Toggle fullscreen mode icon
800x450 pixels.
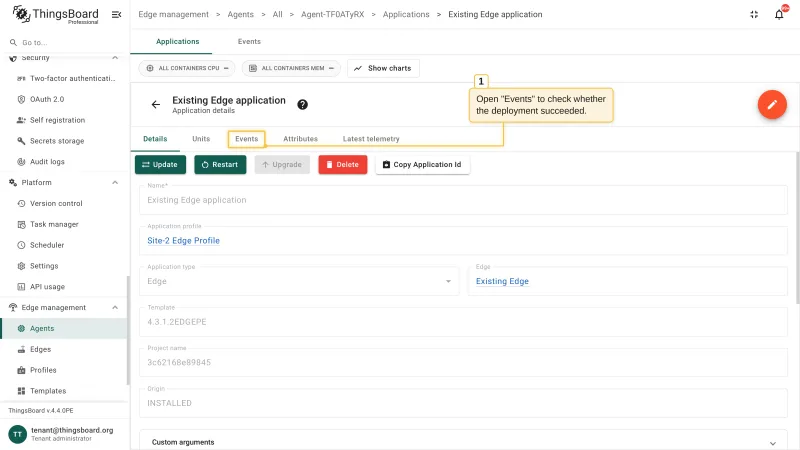[754, 14]
